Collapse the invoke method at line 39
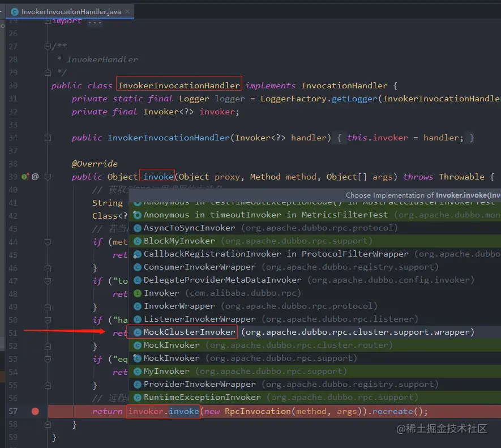Image resolution: width=501 pixels, height=448 pixels. pyautogui.click(x=48, y=177)
